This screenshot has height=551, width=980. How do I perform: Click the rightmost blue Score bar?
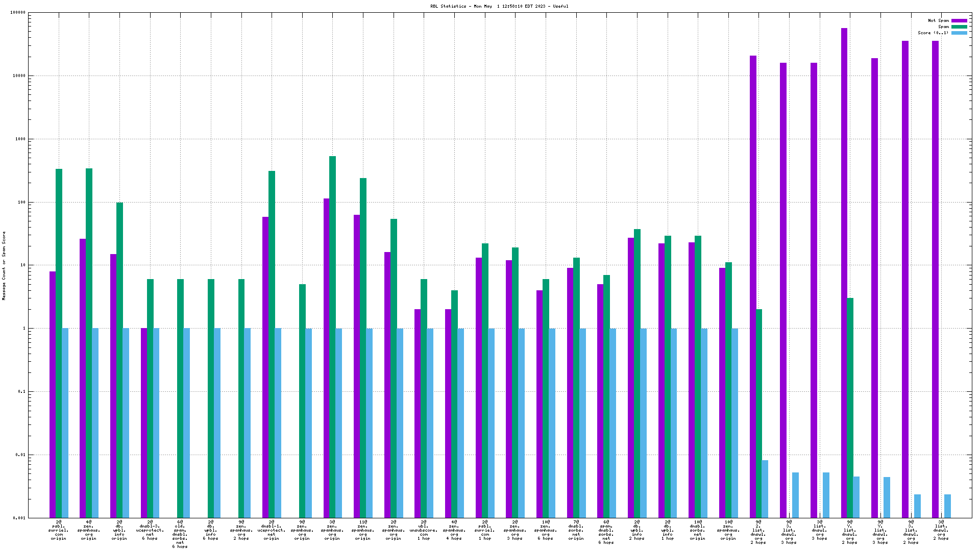948,506
